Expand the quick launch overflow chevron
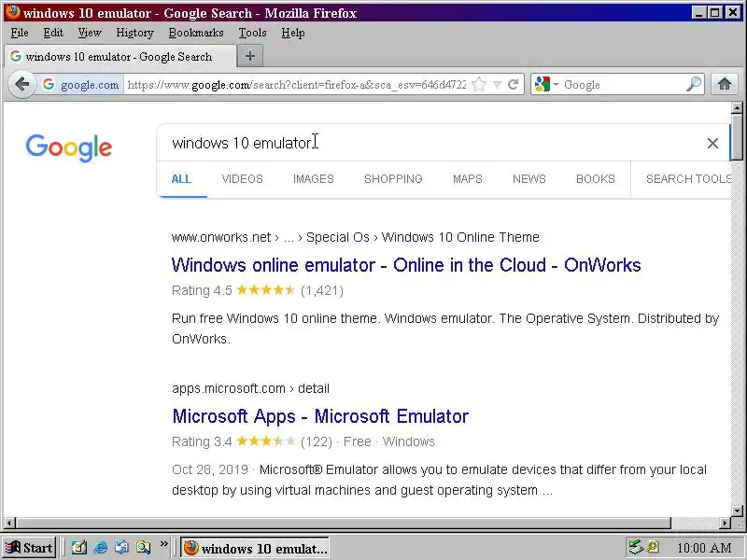The width and height of the screenshot is (747, 560). (x=164, y=543)
